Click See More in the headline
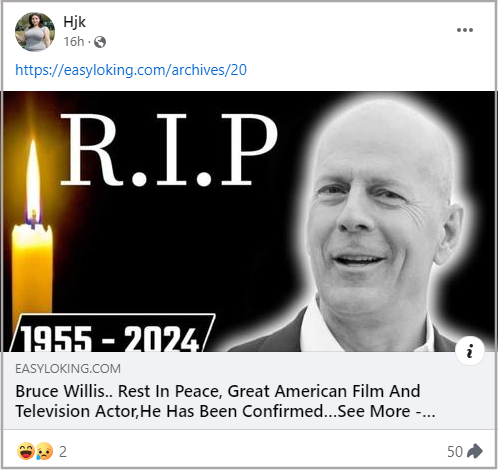Image resolution: width=498 pixels, height=472 pixels. 374,411
